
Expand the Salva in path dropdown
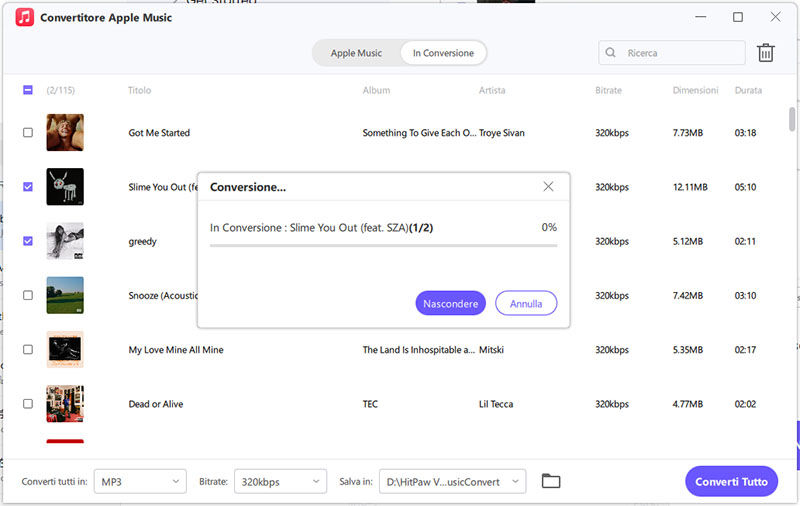pyautogui.click(x=453, y=482)
